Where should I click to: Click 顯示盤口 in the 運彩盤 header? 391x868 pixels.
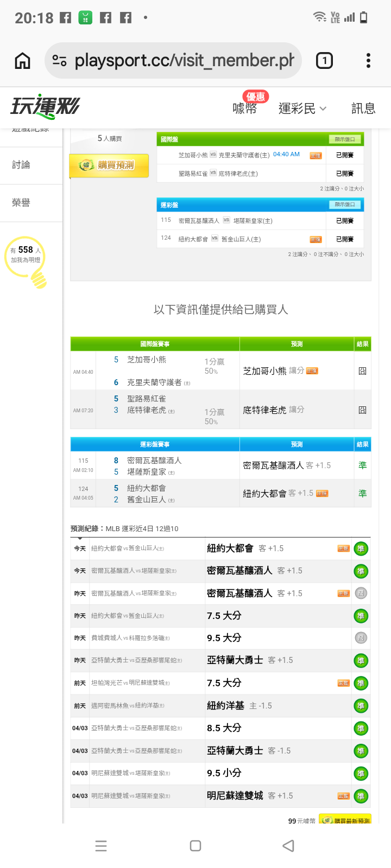click(x=345, y=205)
